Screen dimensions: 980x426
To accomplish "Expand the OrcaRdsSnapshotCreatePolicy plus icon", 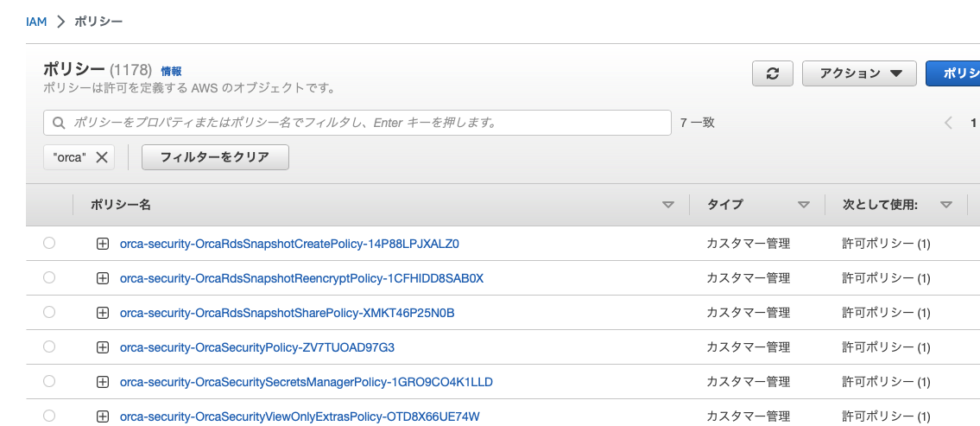I will point(103,244).
